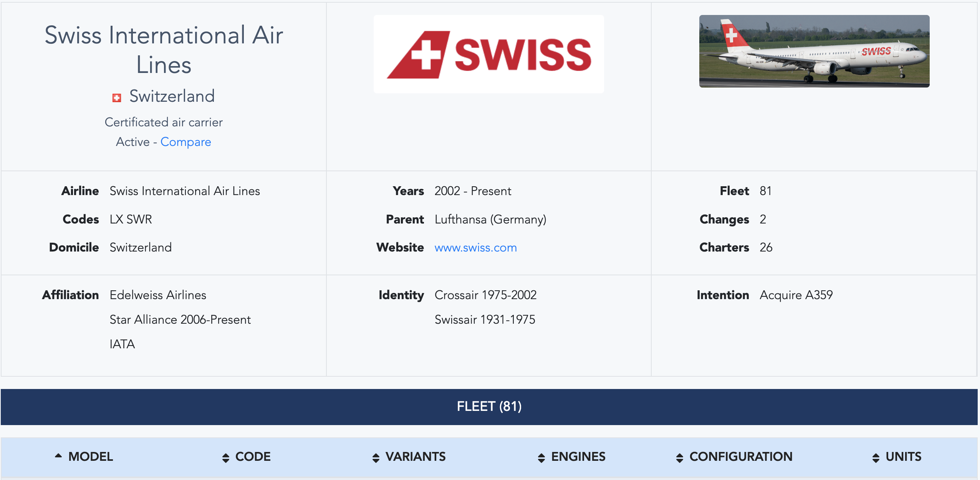This screenshot has height=480, width=980.
Task: Sort by MODEL column arrow
Action: coord(58,456)
